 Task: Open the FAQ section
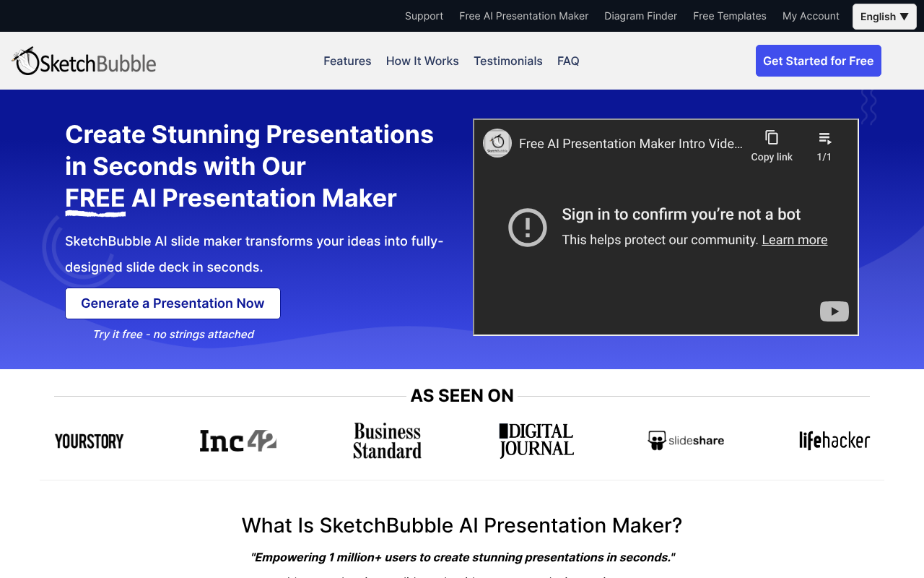[568, 61]
